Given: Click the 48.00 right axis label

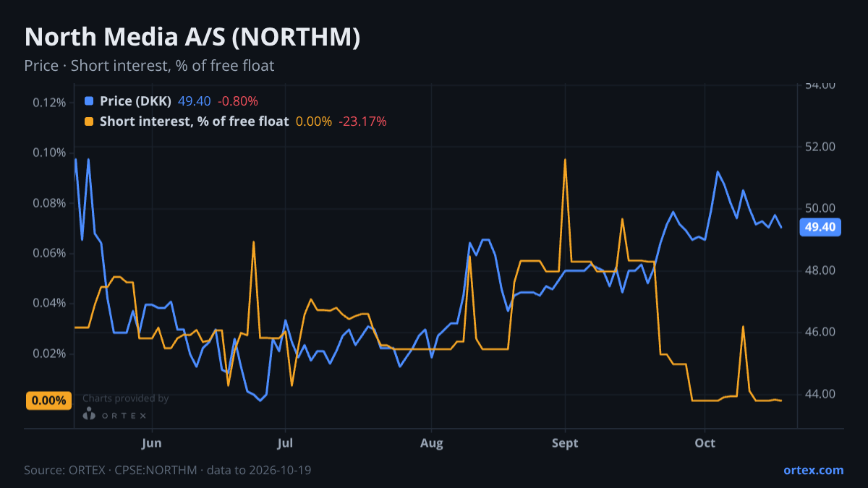Looking at the screenshot, I should point(820,270).
